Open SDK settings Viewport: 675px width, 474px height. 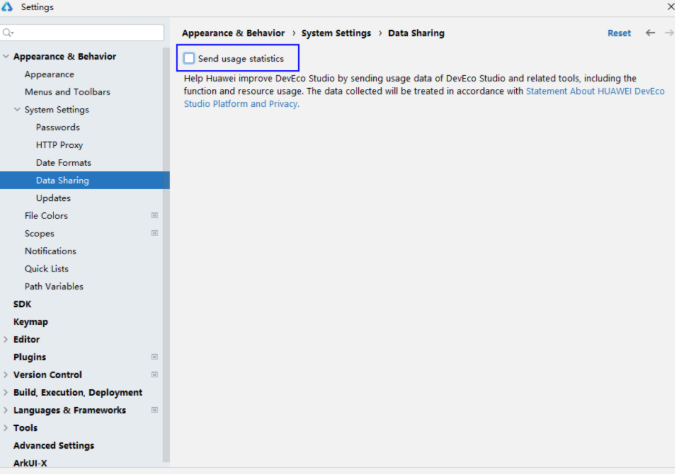pyautogui.click(x=22, y=304)
